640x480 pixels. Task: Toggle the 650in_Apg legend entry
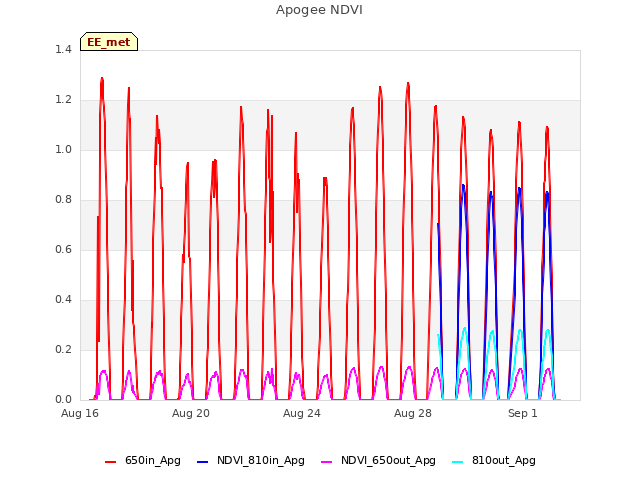coord(142,461)
